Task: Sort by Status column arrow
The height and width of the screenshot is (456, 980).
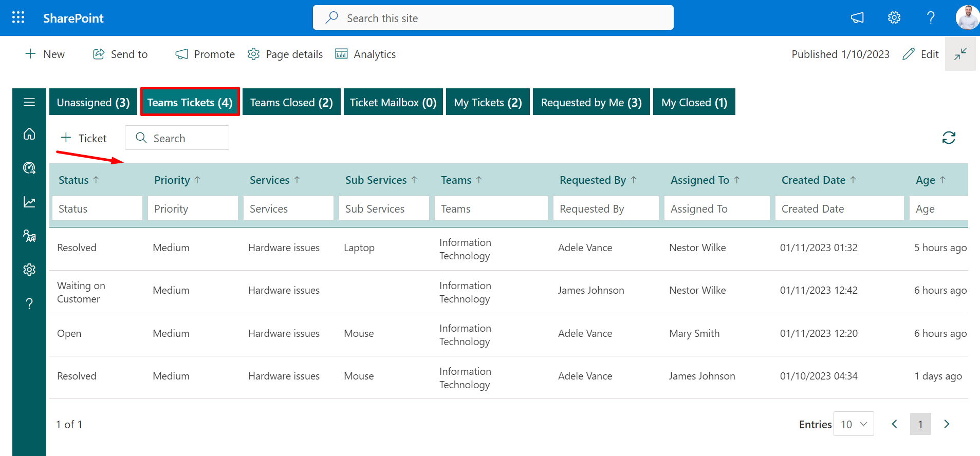Action: tap(96, 180)
